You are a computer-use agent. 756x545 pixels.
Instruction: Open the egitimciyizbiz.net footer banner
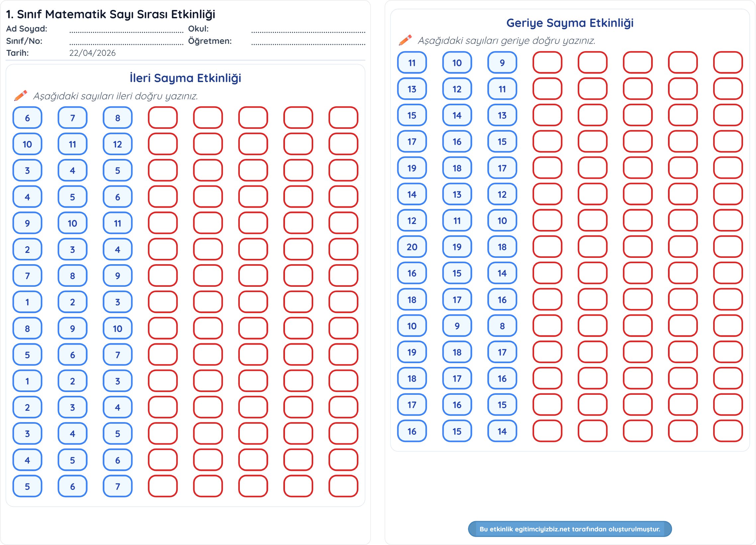click(x=569, y=529)
